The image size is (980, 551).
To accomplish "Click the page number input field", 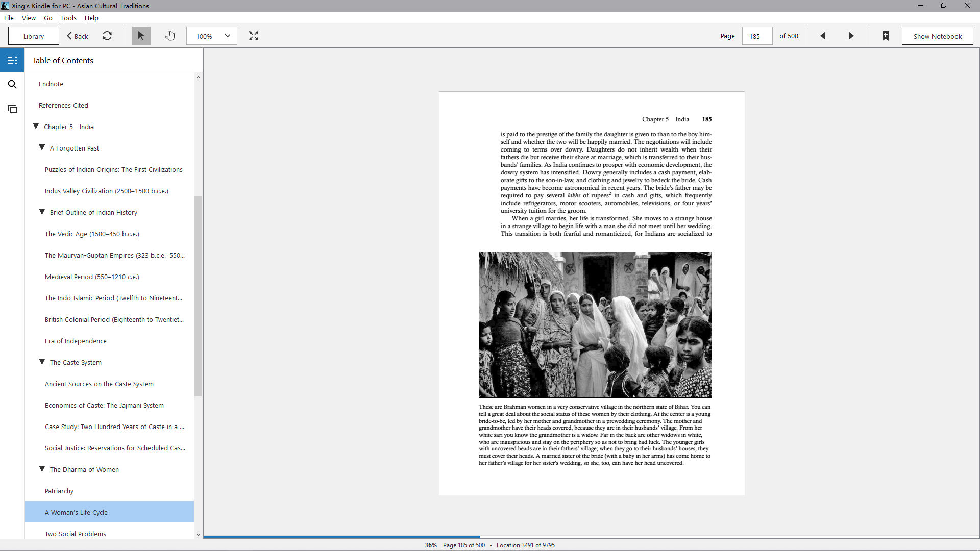I will coord(757,36).
